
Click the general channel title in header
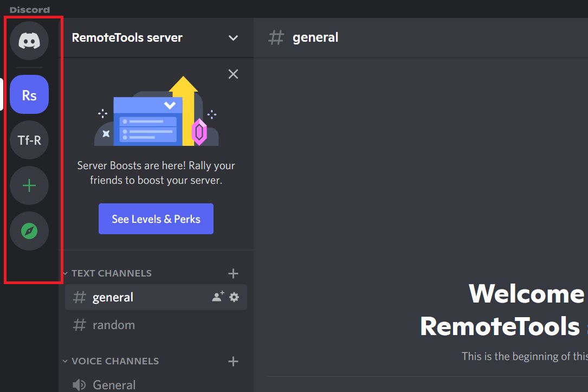(x=315, y=37)
